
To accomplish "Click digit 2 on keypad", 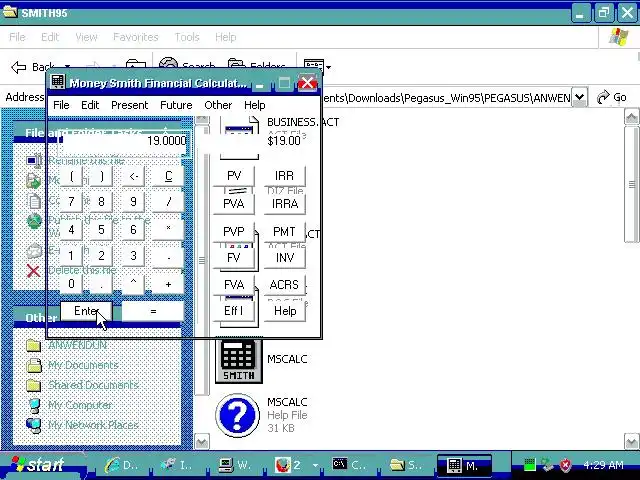I will point(101,256).
